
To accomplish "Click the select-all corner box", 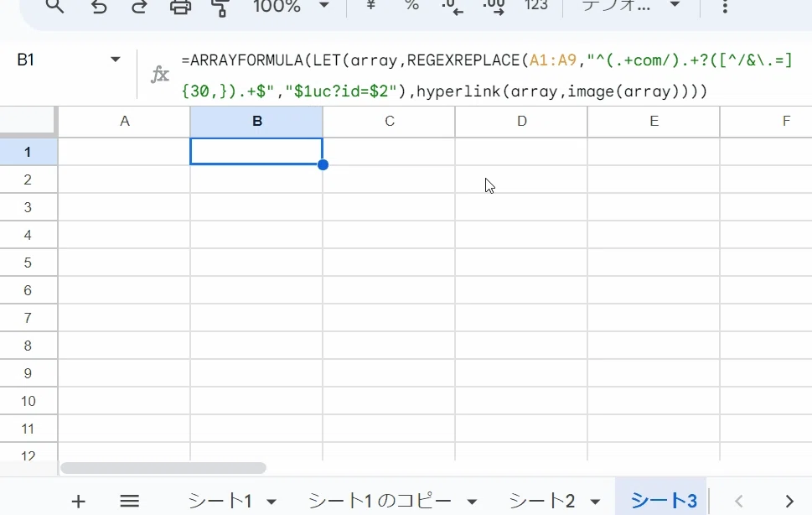I will 27,120.
